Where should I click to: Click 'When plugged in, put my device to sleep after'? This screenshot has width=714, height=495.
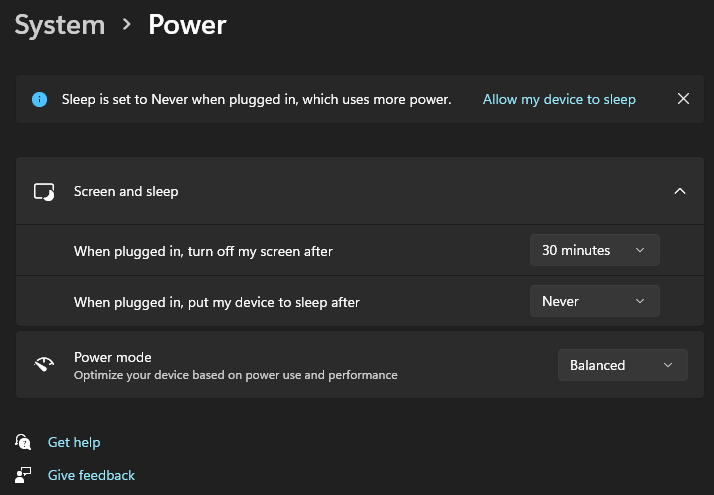(x=217, y=302)
